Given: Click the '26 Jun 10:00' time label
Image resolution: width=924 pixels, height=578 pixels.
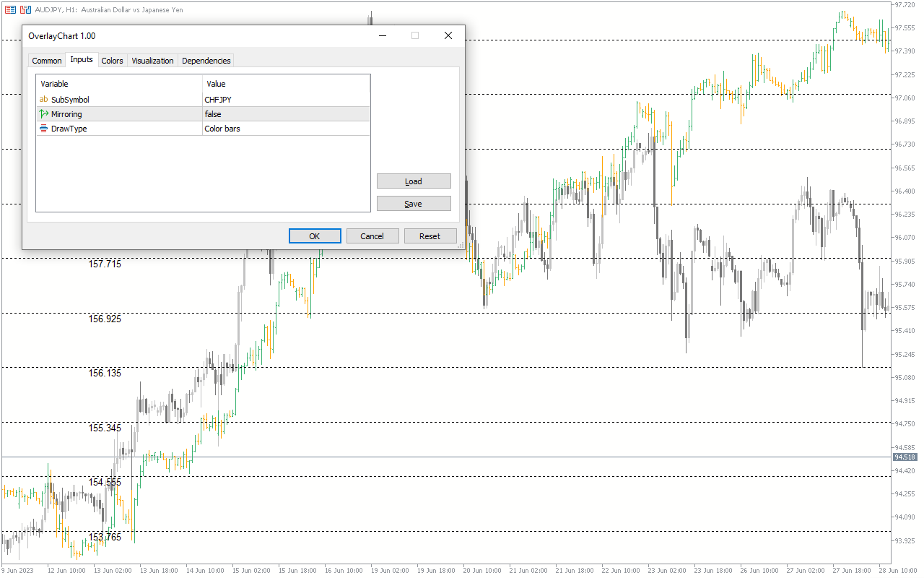Looking at the screenshot, I should tap(759, 571).
